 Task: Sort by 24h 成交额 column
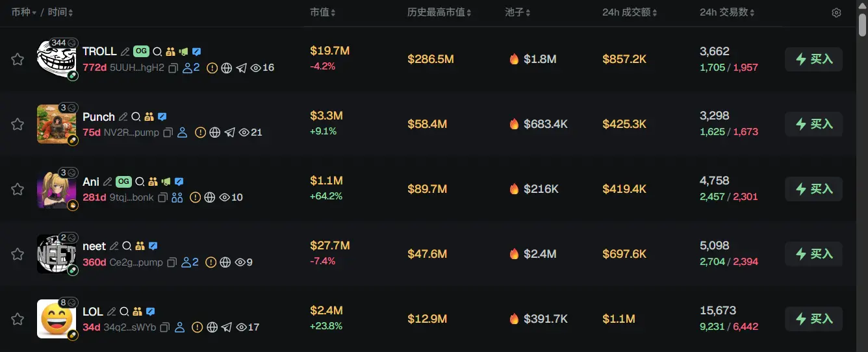pyautogui.click(x=629, y=13)
